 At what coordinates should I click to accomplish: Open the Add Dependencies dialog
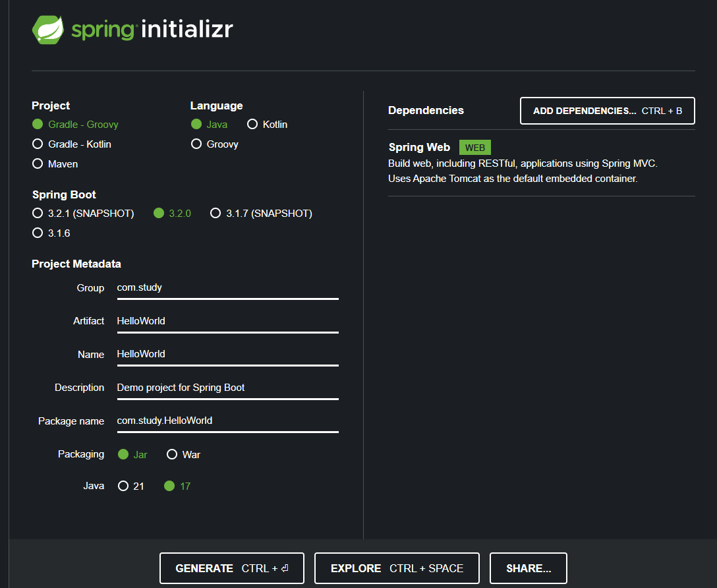(607, 111)
